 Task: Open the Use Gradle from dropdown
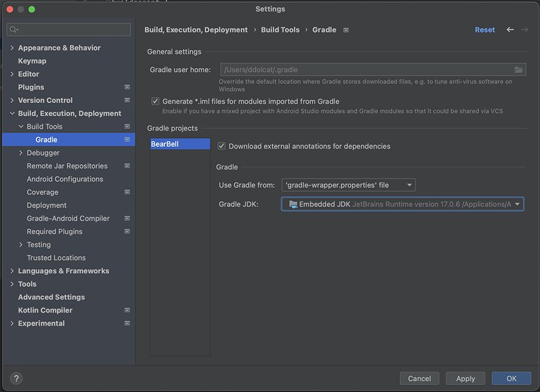[x=349, y=185]
